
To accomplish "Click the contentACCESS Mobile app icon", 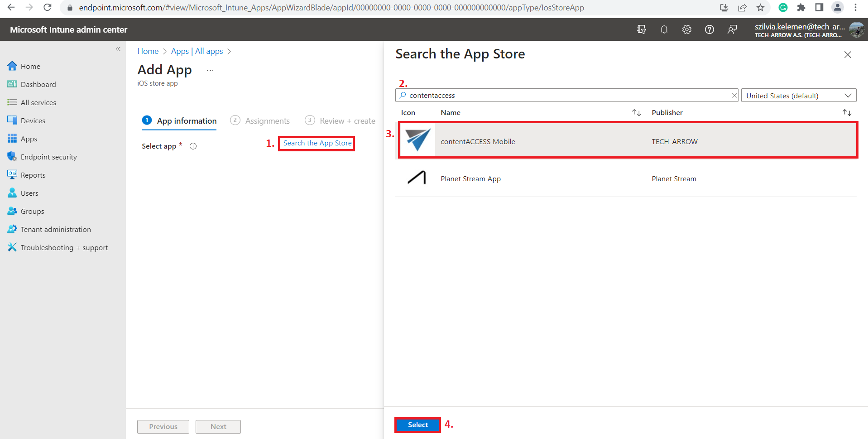I will 417,140.
